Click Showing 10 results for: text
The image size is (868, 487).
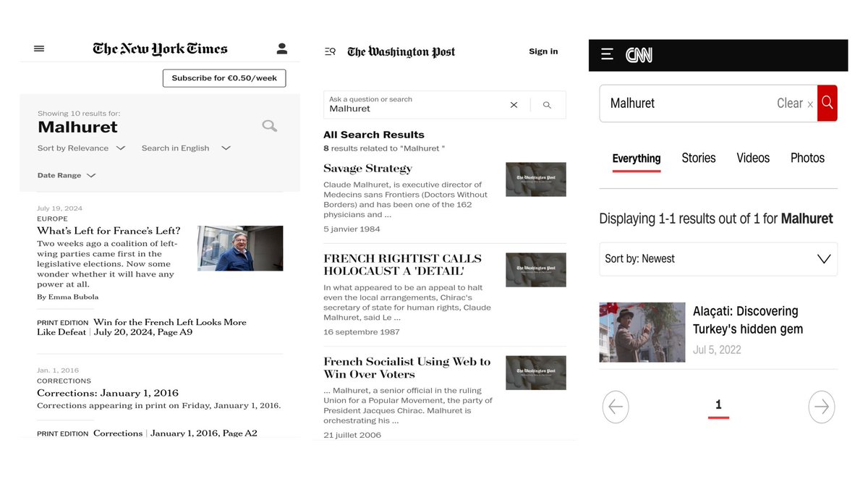tap(79, 114)
